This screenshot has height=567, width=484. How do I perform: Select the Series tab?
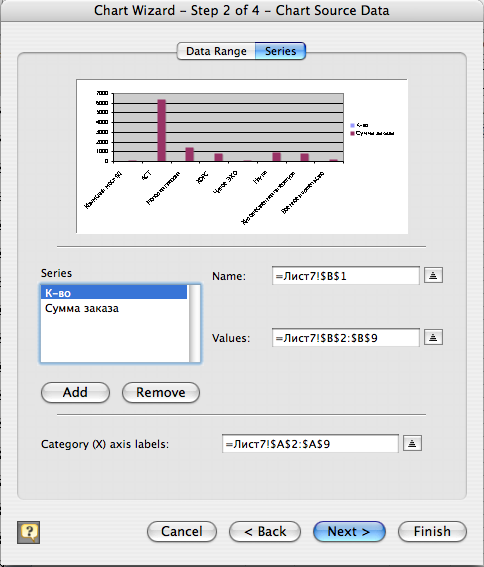[280, 51]
